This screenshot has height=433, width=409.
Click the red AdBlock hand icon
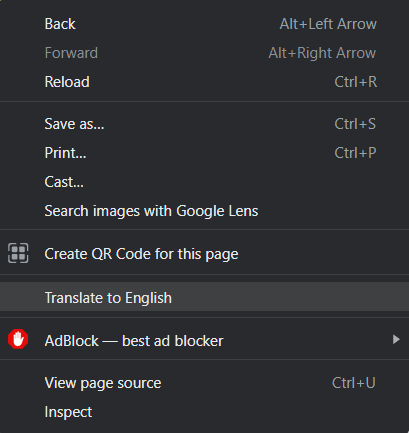tap(18, 339)
